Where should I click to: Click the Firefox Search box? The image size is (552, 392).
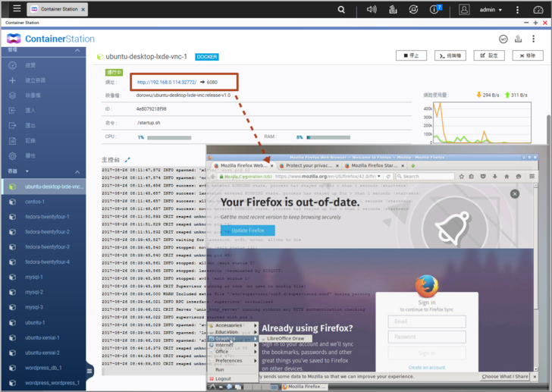point(425,177)
